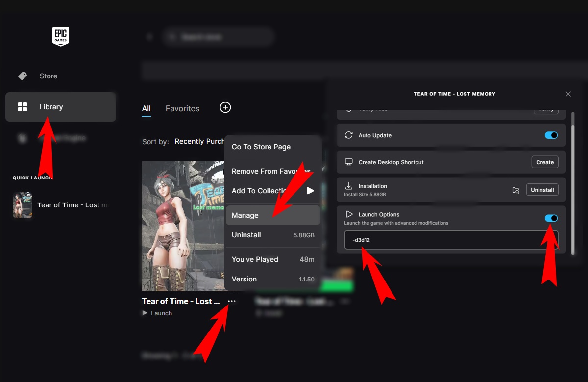Expand Add To Collection submenu arrow
Image resolution: width=588 pixels, height=382 pixels.
pos(310,191)
